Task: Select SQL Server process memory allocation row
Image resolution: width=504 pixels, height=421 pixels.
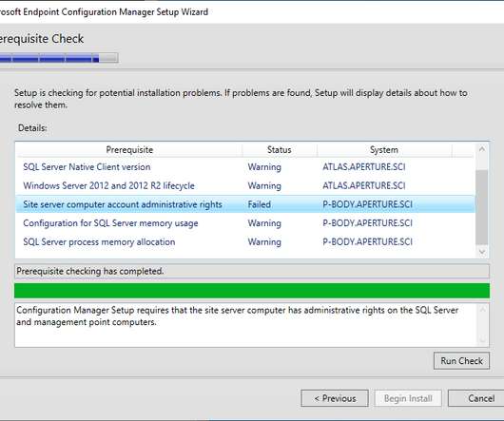Action: (x=245, y=241)
